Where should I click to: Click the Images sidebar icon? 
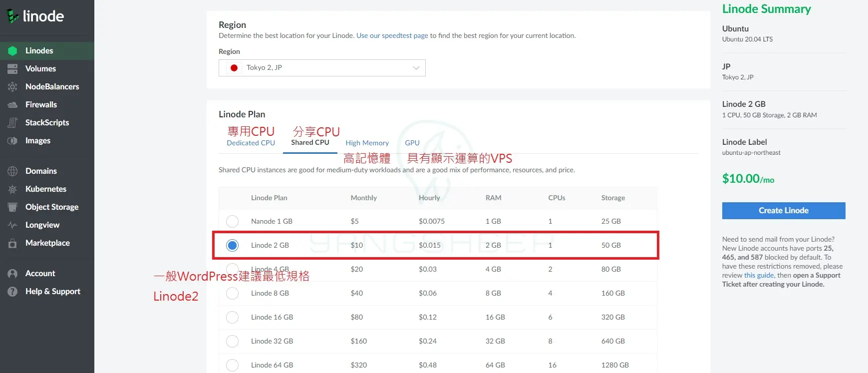point(12,141)
